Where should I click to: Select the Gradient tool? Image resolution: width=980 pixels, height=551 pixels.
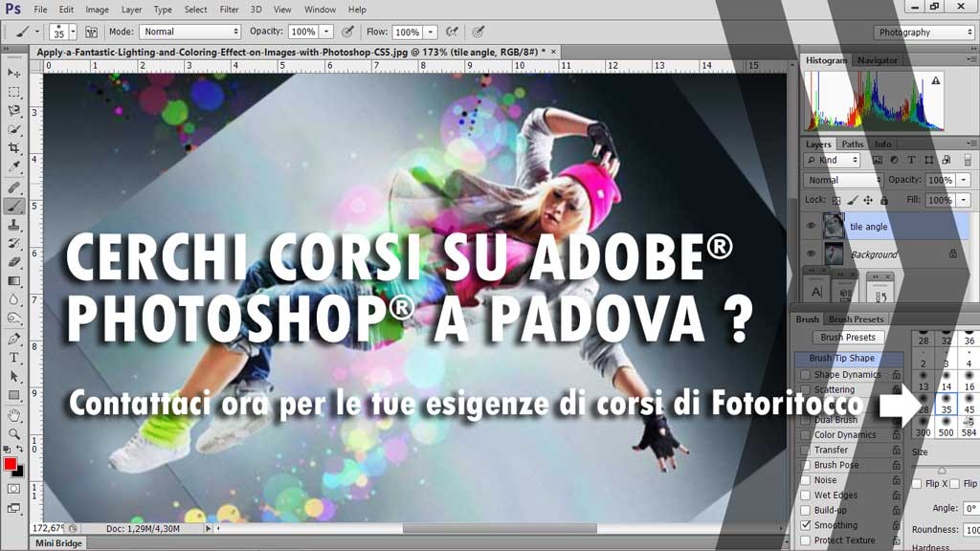(x=13, y=281)
